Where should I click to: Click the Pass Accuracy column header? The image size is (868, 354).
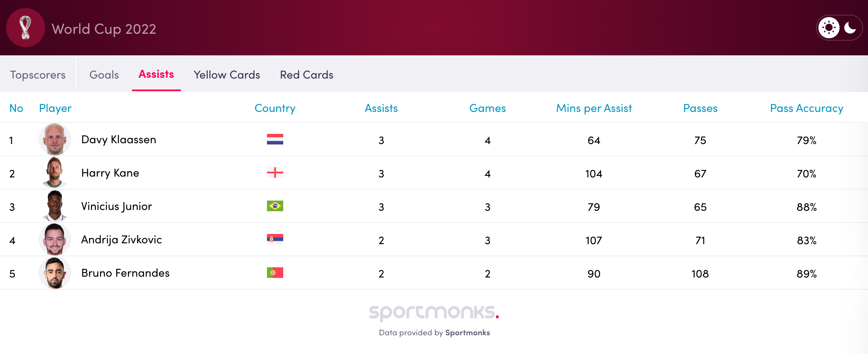coord(806,108)
